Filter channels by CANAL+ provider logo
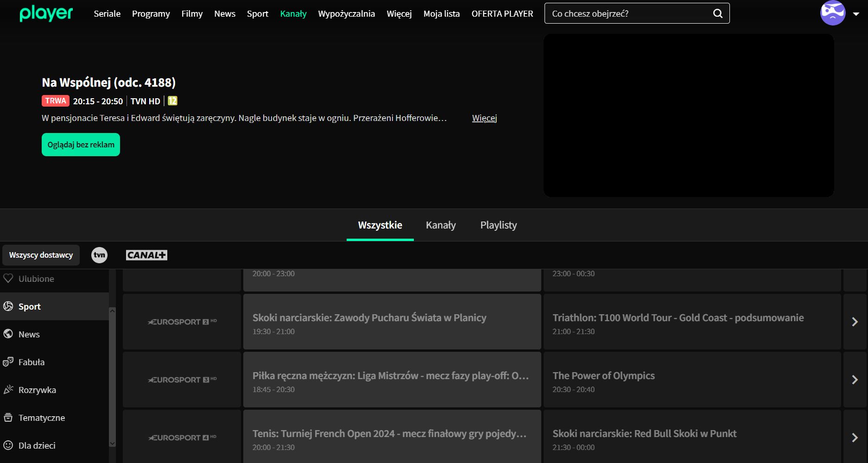This screenshot has height=463, width=868. coord(146,255)
